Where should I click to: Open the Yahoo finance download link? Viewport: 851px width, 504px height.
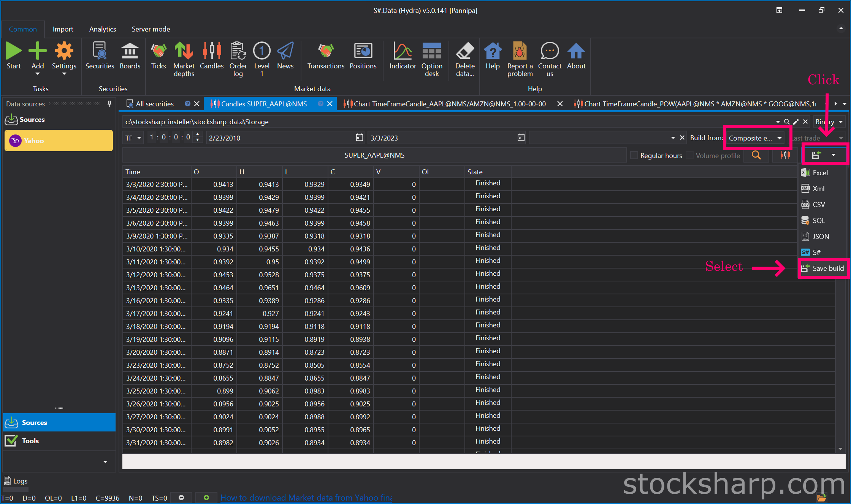tap(306, 498)
